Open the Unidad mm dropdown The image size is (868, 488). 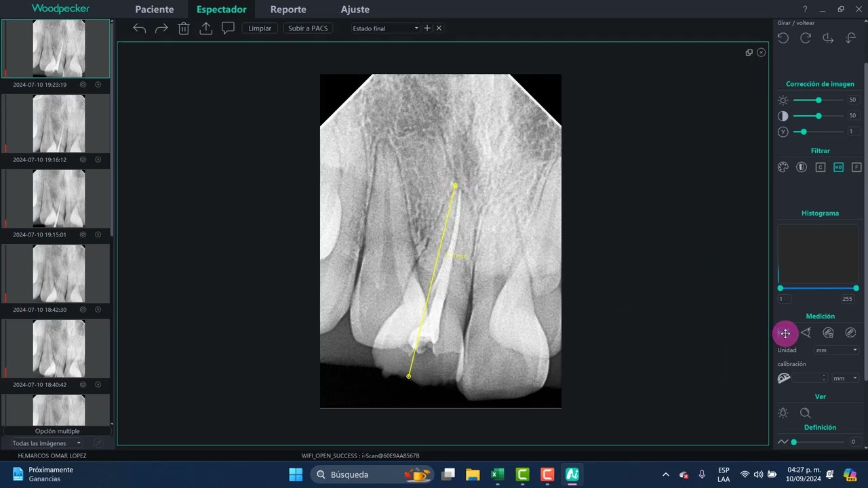click(836, 350)
